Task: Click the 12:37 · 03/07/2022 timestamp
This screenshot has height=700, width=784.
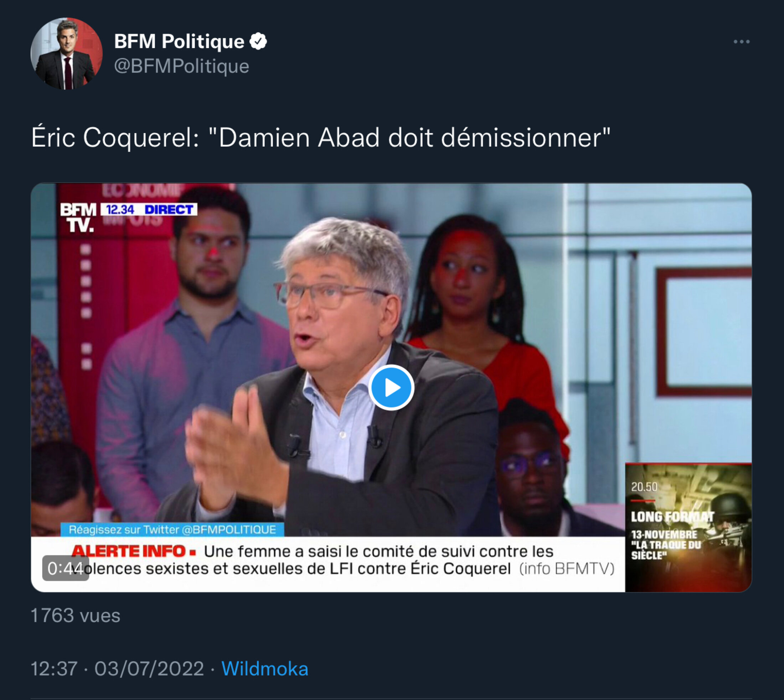Action: pyautogui.click(x=117, y=668)
